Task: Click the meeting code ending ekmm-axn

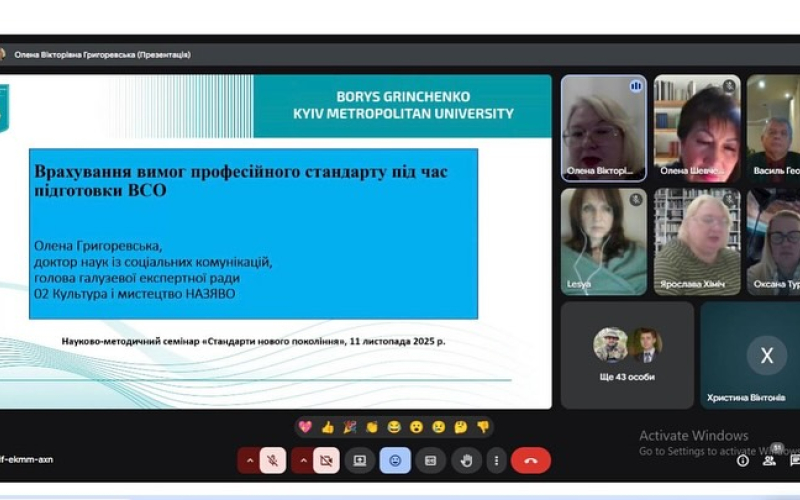Action: (x=26, y=459)
